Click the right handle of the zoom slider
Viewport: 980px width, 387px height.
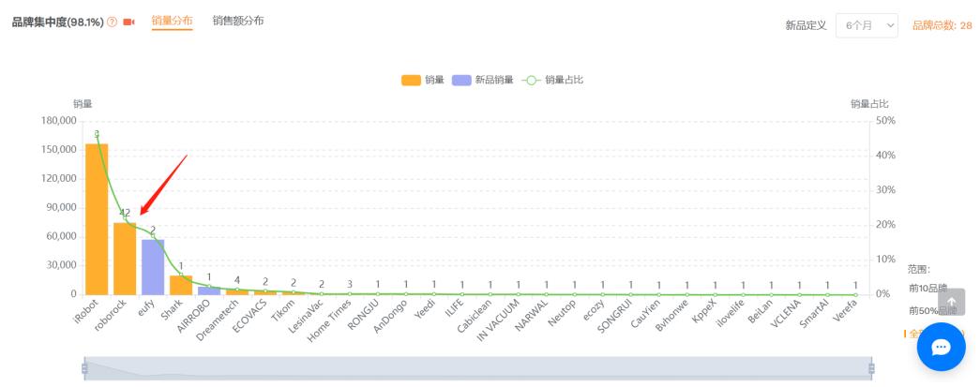(x=872, y=368)
